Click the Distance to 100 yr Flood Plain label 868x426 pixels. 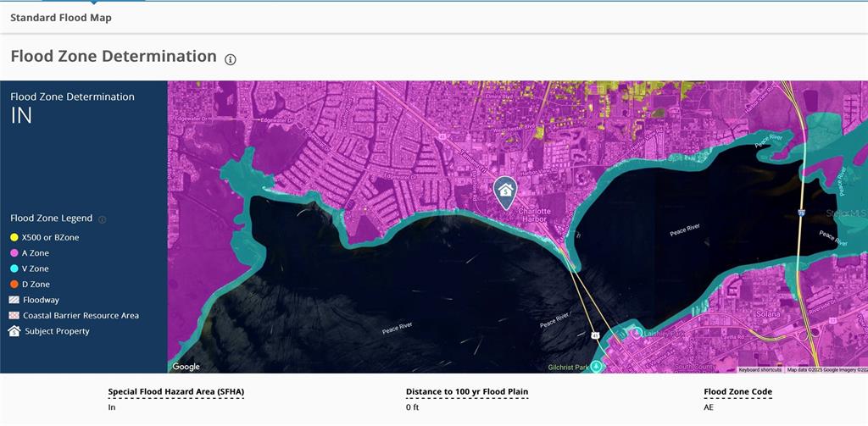[468, 392]
